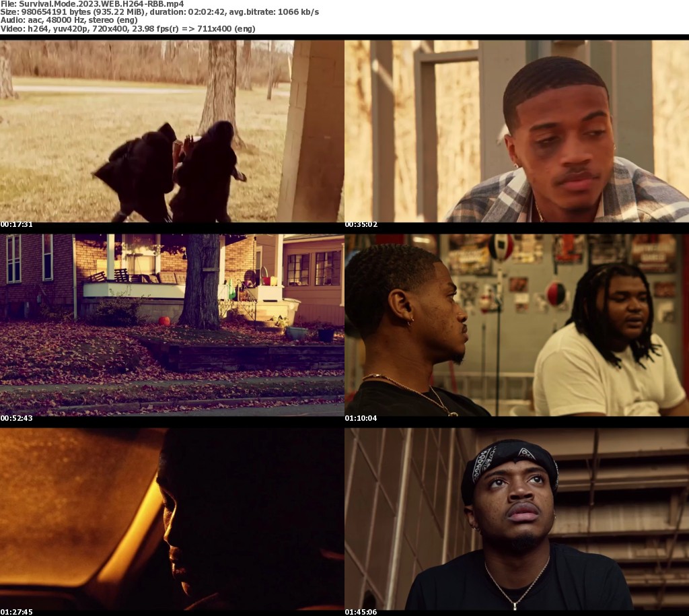Click the Video h264 info line
This screenshot has height=616, width=689.
(x=128, y=28)
